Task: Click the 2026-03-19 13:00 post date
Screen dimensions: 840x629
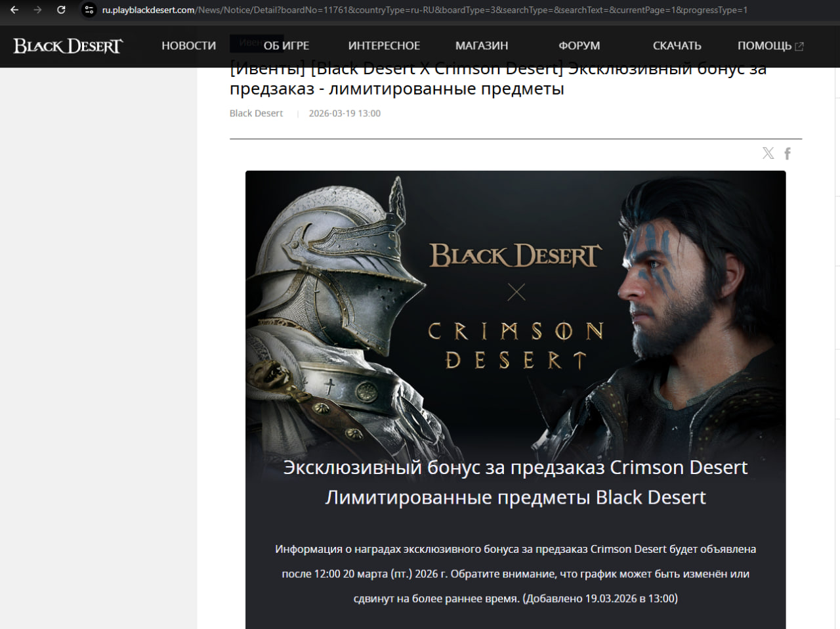Action: click(345, 114)
